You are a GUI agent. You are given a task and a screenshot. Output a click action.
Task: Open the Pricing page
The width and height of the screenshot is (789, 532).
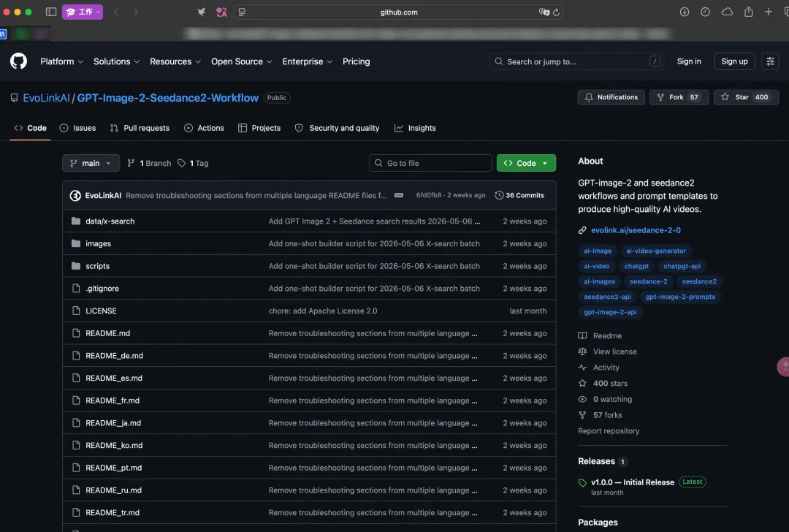point(357,61)
